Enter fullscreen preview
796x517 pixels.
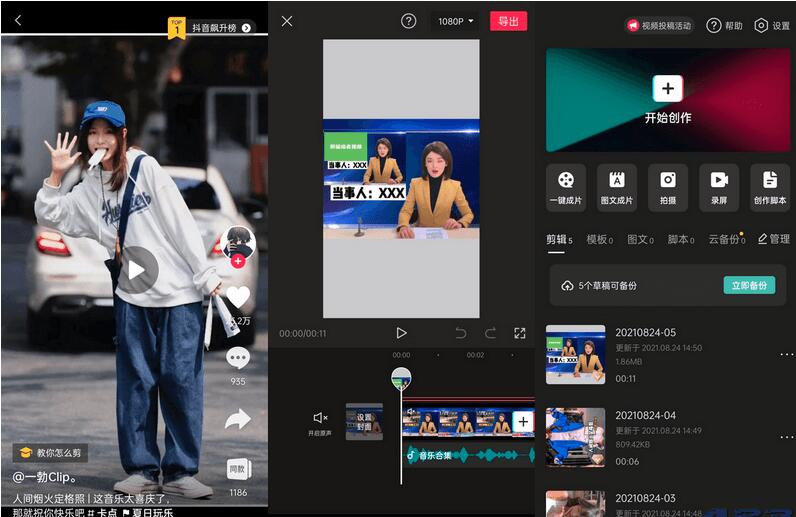tap(519, 333)
